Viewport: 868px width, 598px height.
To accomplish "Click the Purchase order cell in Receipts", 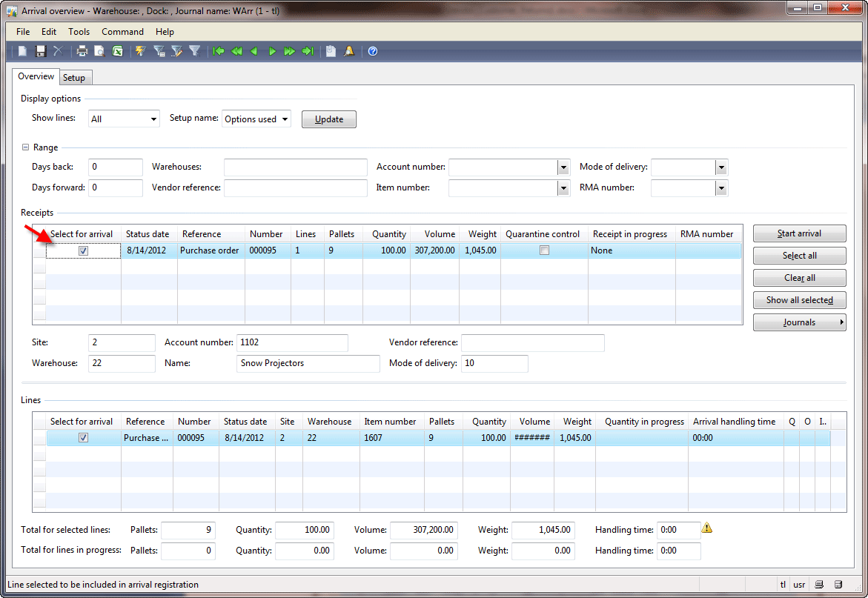I will click(x=211, y=250).
